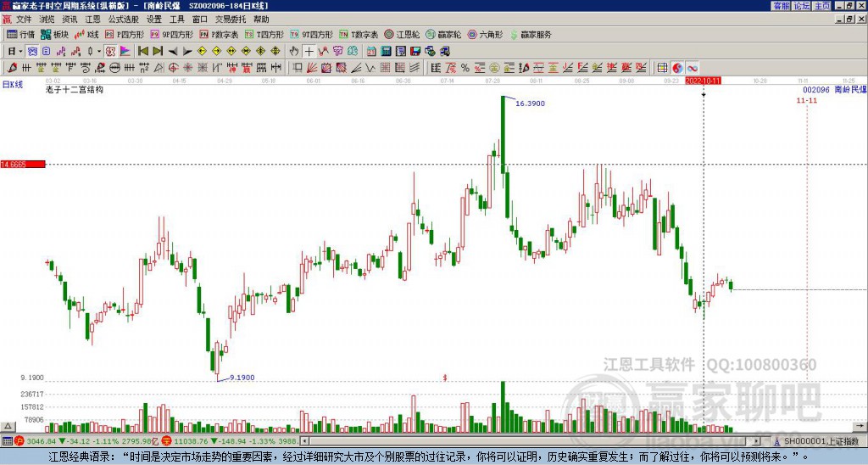Open the P四方形 tool

[x=125, y=34]
